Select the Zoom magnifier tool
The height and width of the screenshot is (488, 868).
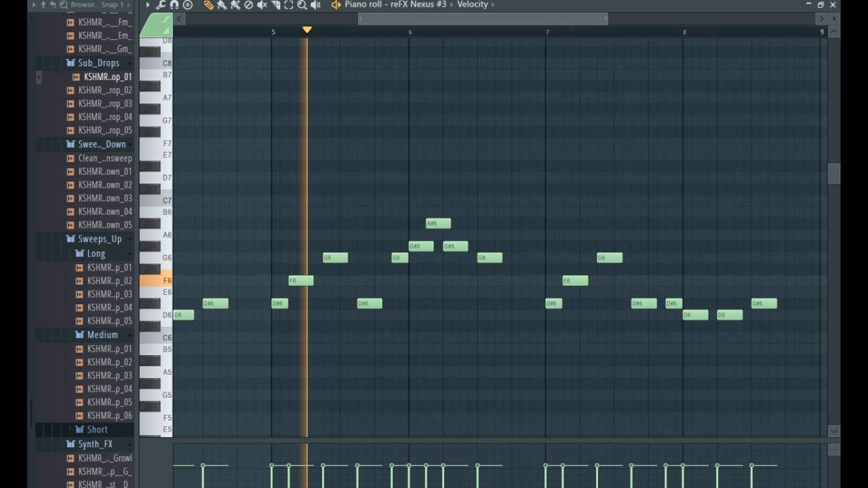click(x=302, y=5)
